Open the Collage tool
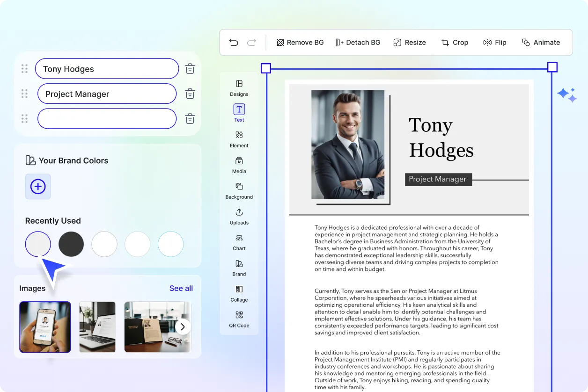The height and width of the screenshot is (392, 588). (x=239, y=294)
